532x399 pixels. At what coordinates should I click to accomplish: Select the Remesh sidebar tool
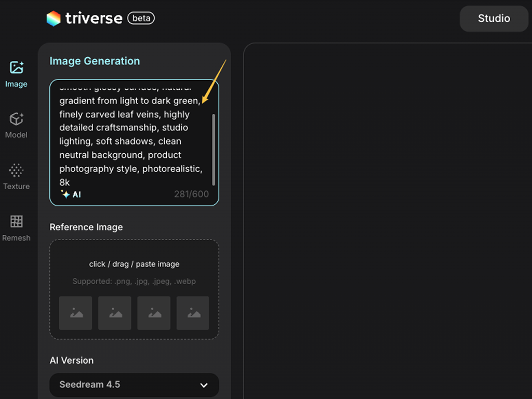tap(16, 228)
